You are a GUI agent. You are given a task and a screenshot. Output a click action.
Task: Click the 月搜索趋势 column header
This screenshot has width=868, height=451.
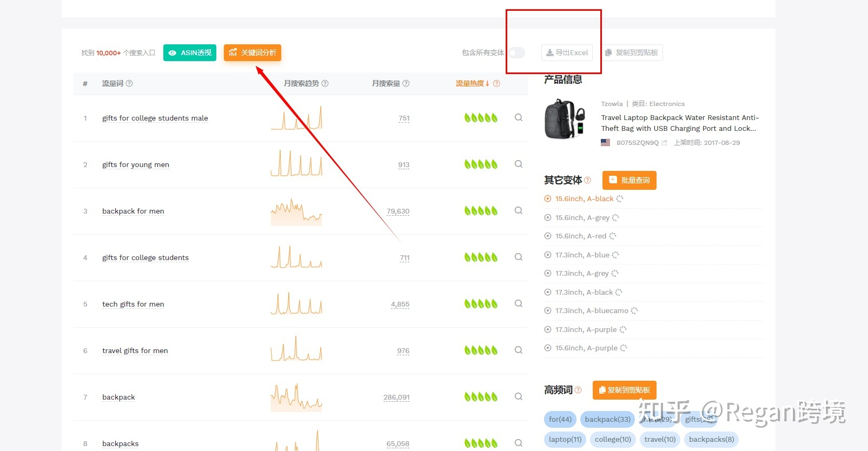(301, 83)
